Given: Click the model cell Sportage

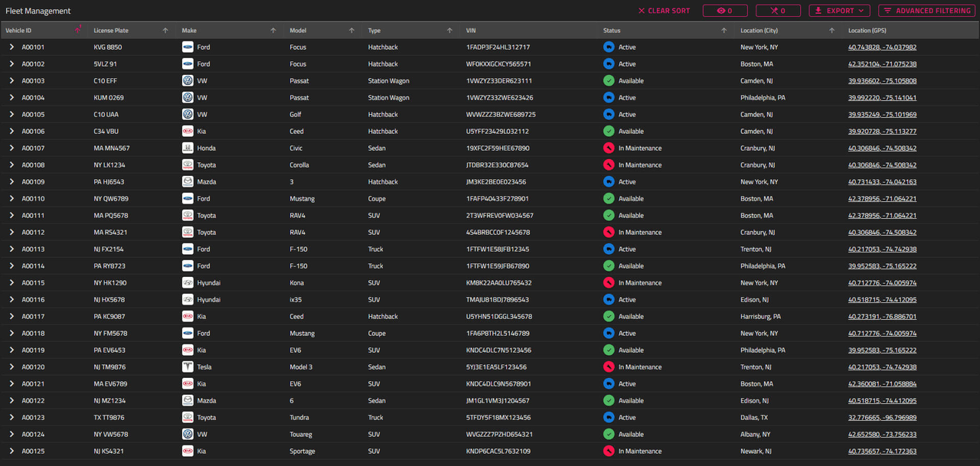Looking at the screenshot, I should point(302,451).
